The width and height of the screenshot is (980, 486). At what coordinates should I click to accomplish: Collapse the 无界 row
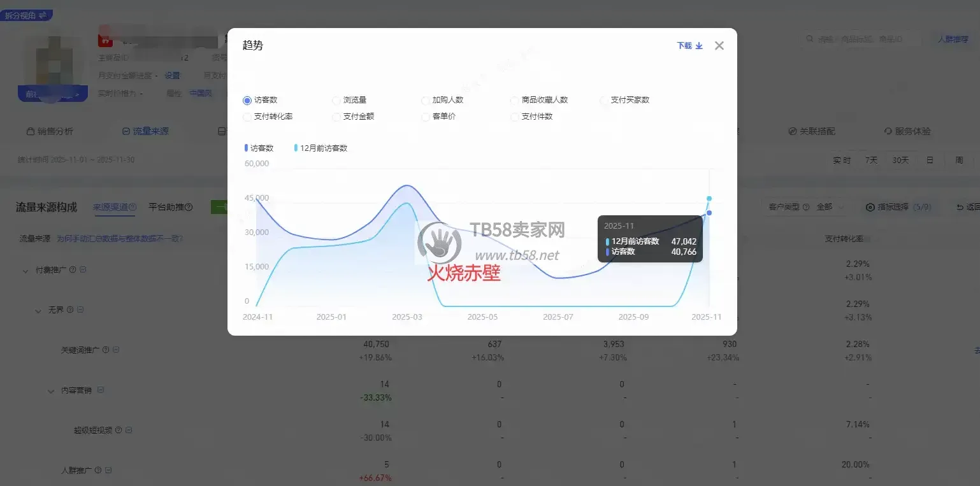pyautogui.click(x=38, y=311)
